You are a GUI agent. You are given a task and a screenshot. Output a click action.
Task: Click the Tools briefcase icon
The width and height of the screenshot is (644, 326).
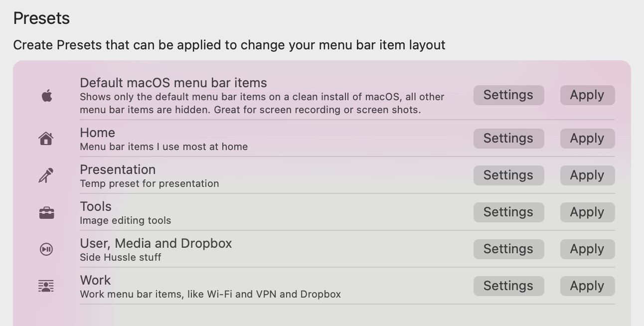pyautogui.click(x=46, y=213)
